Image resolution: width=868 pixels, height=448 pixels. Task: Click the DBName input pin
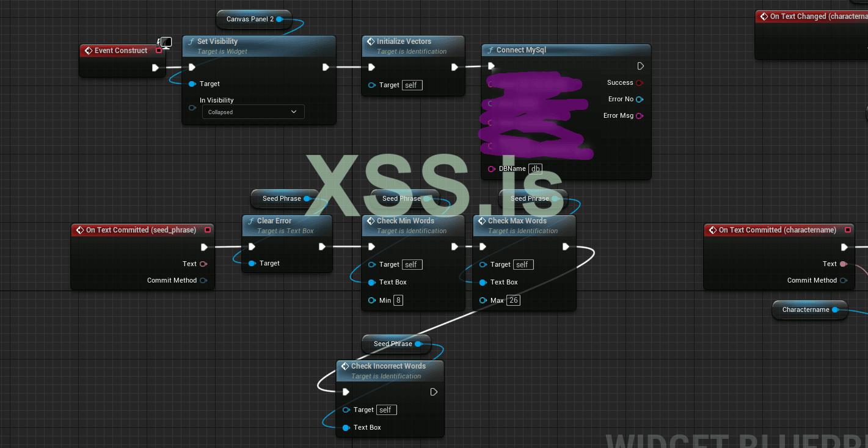pyautogui.click(x=491, y=168)
